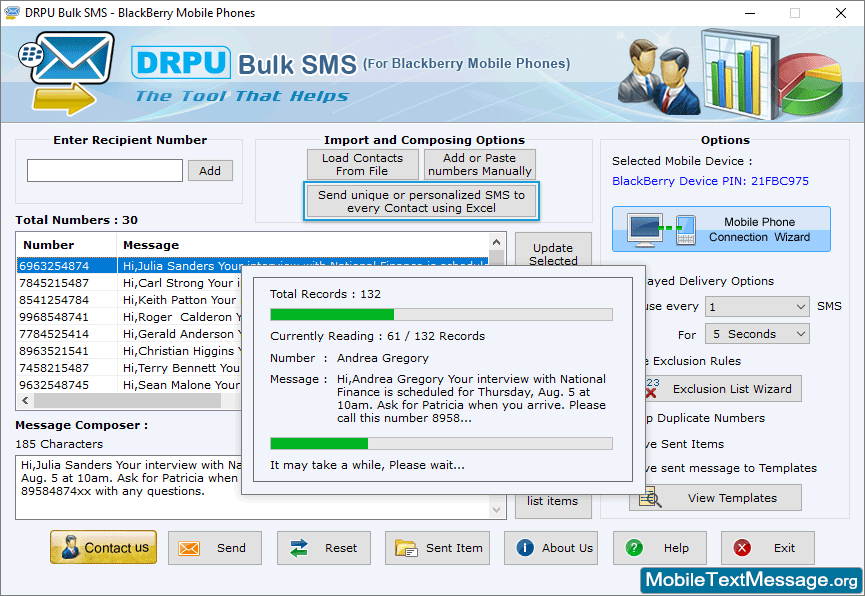Open Mobile Phone Connection Wizard
This screenshot has height=596, width=865.
721,229
